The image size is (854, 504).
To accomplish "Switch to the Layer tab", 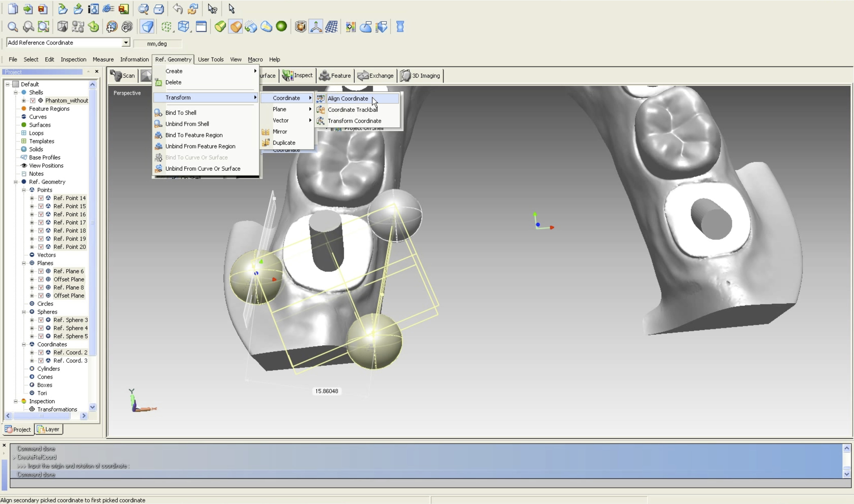I will [x=49, y=429].
